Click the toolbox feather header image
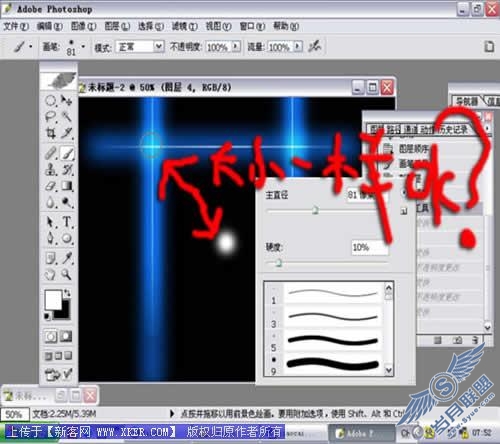The height and width of the screenshot is (444, 500). pos(59,80)
